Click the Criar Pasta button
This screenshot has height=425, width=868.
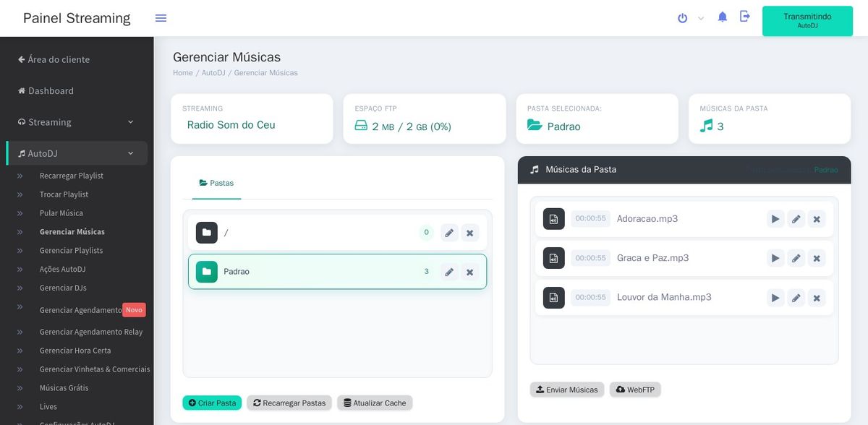[x=212, y=403]
